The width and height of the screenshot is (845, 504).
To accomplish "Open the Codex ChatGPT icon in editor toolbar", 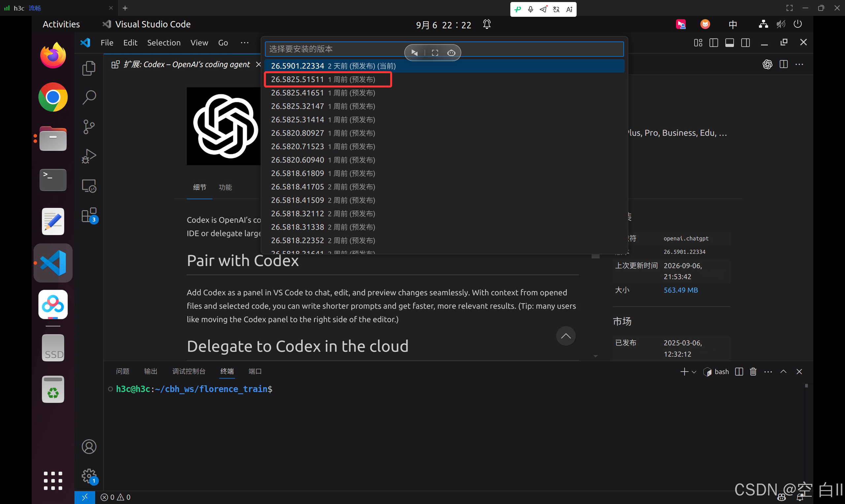I will [x=767, y=64].
